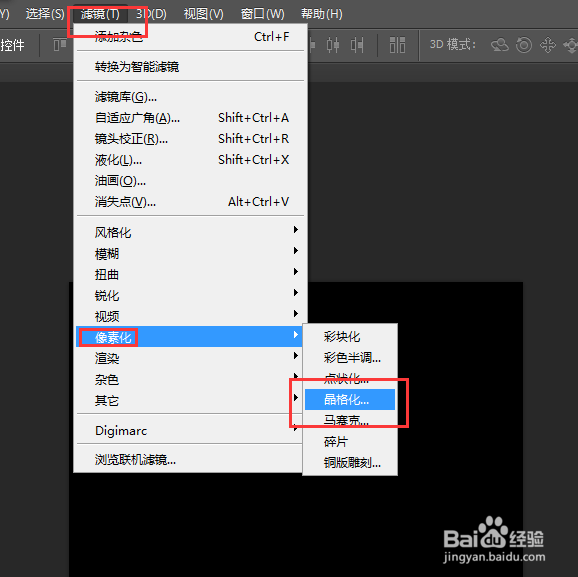Open the 油画(O)... filter

(x=191, y=181)
